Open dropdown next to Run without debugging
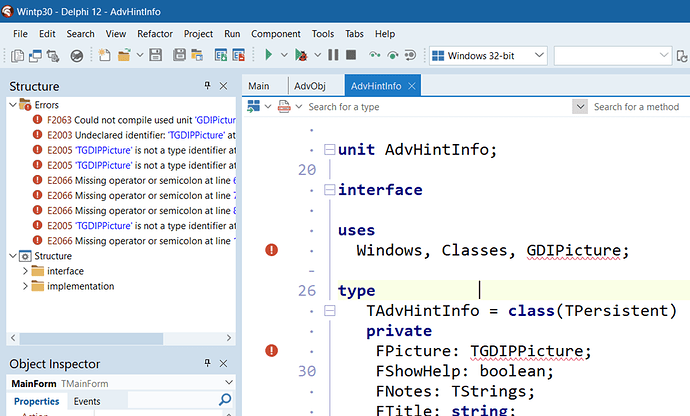 coord(284,55)
